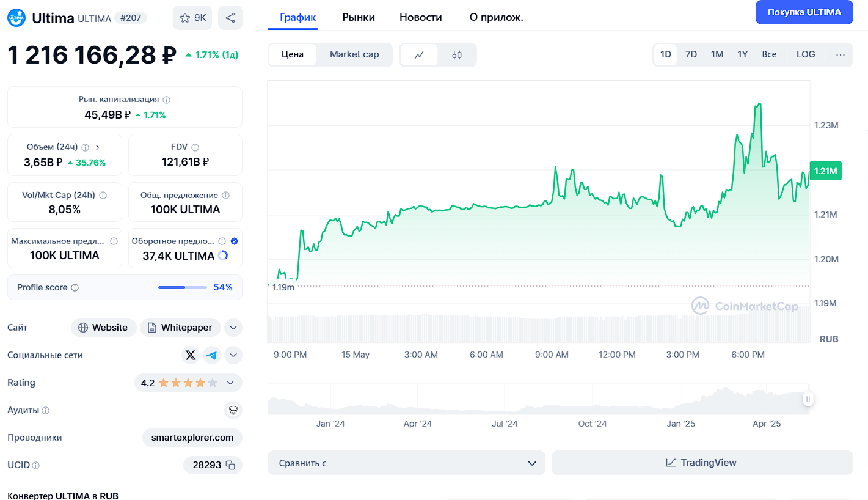Click the Покупка ULTIMA button
The height and width of the screenshot is (500, 868).
point(804,12)
